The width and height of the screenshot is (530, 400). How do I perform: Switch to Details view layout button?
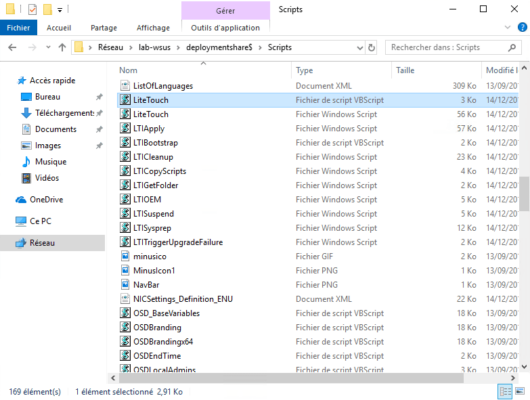click(x=505, y=392)
